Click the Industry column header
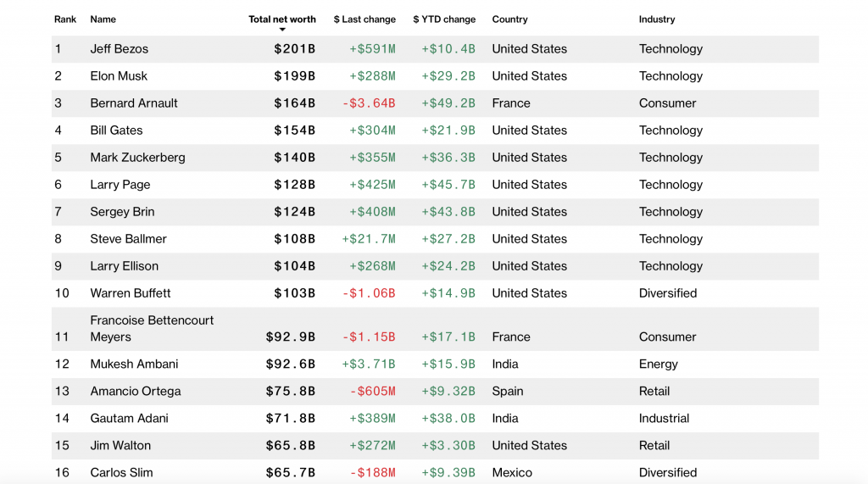The width and height of the screenshot is (868, 484). tap(657, 19)
